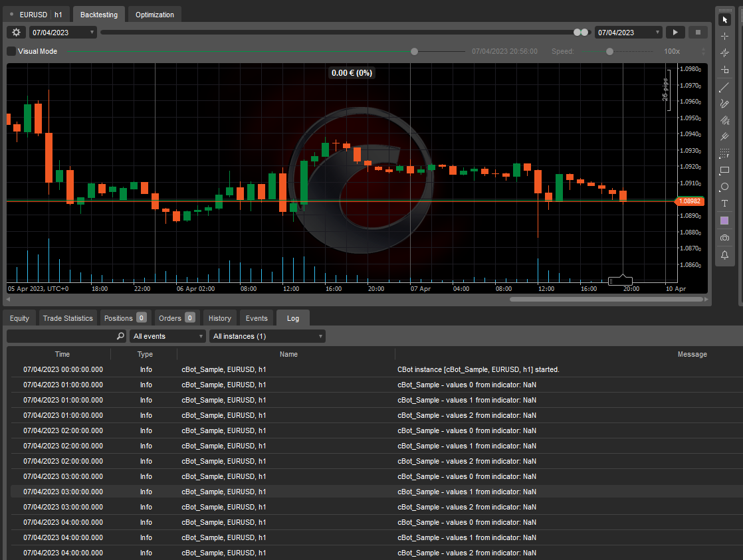Image resolution: width=743 pixels, height=560 pixels.
Task: Click the 0.00 € (0%) equity label
Action: [x=352, y=73]
